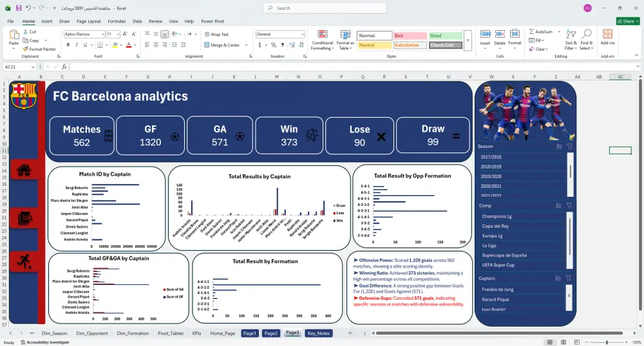Viewport: 644px width, 346px height.
Task: Open Format as Table
Action: [345, 40]
